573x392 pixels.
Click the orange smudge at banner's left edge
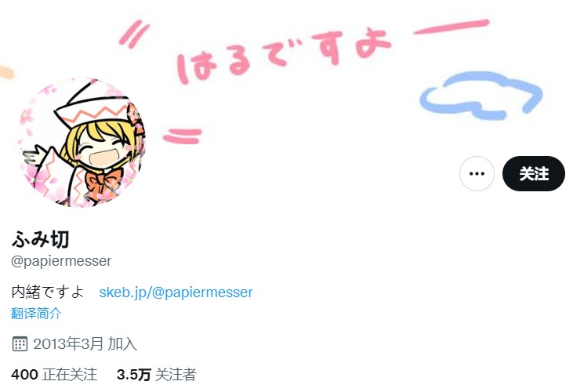6,72
